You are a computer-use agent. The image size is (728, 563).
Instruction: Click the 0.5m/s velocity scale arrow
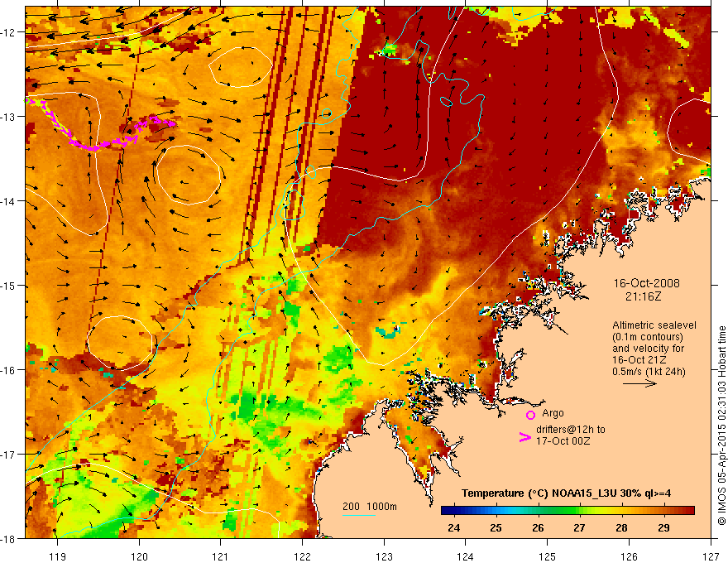click(639, 383)
